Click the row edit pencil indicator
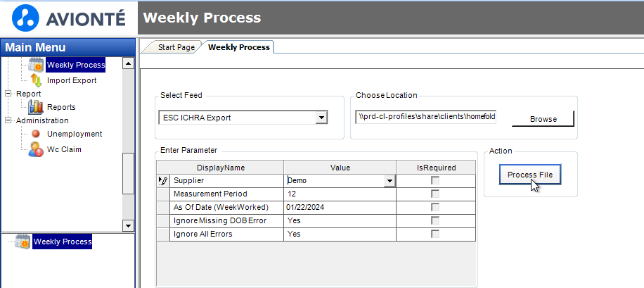 (163, 181)
